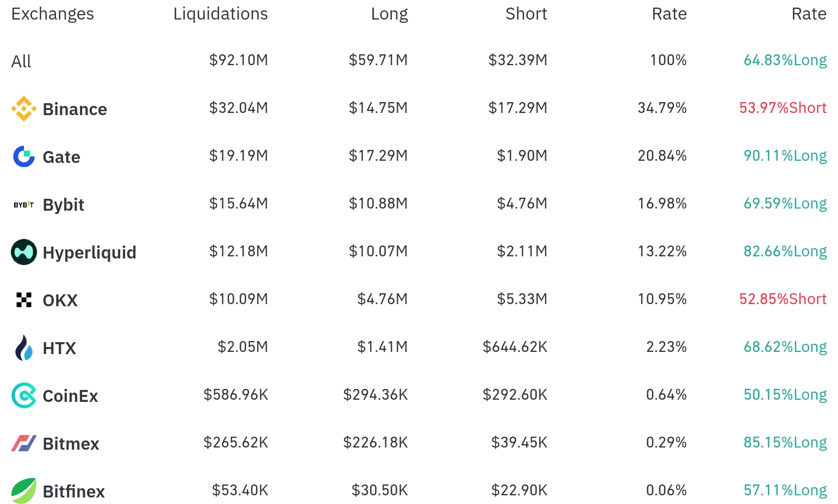Viewport: 838px width, 504px height.
Task: Click the 52.85%Short rate for OKX
Action: [x=783, y=299]
